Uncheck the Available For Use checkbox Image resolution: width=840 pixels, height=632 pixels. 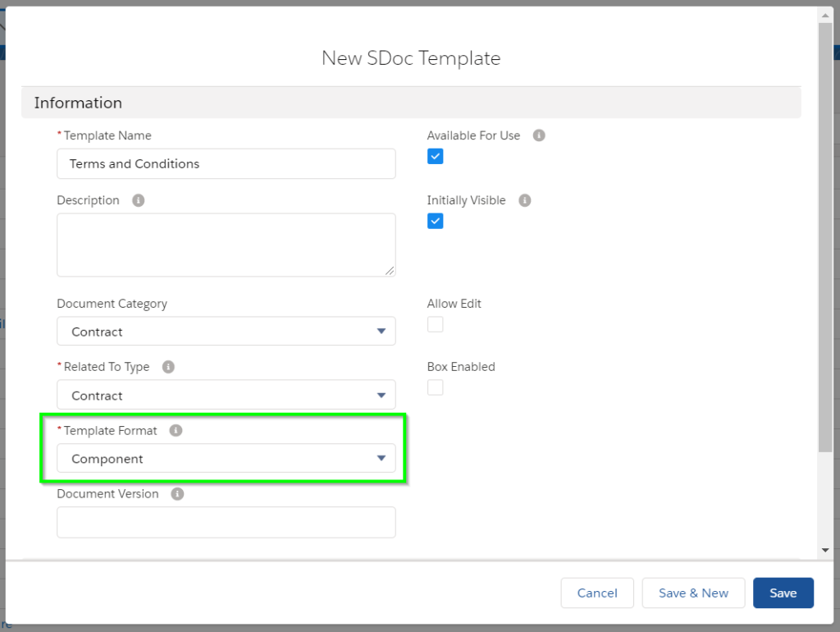click(435, 156)
